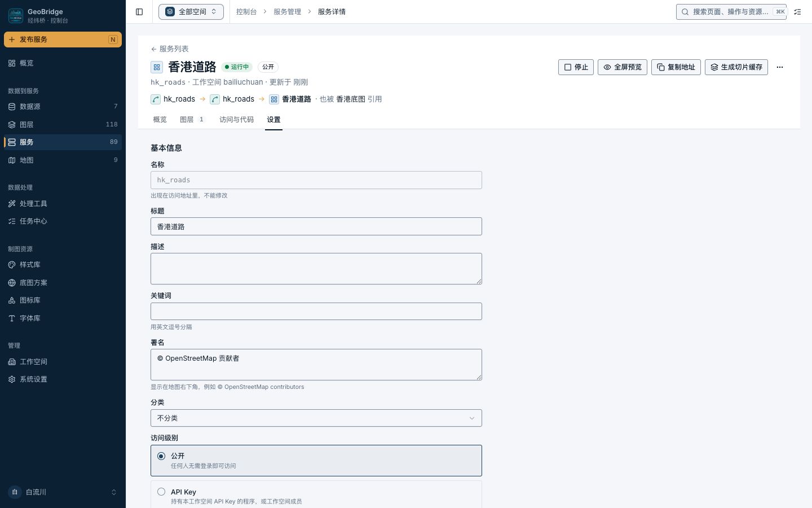Click the 服务详情 breadcrumb text
The height and width of the screenshot is (508, 812).
coord(332,12)
